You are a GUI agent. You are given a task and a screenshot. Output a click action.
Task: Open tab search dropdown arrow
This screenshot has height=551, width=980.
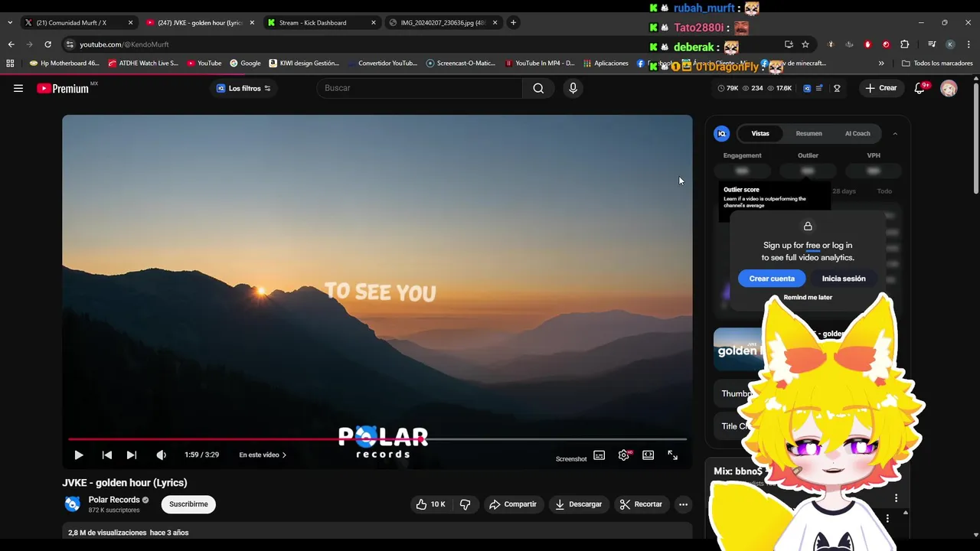click(x=10, y=22)
